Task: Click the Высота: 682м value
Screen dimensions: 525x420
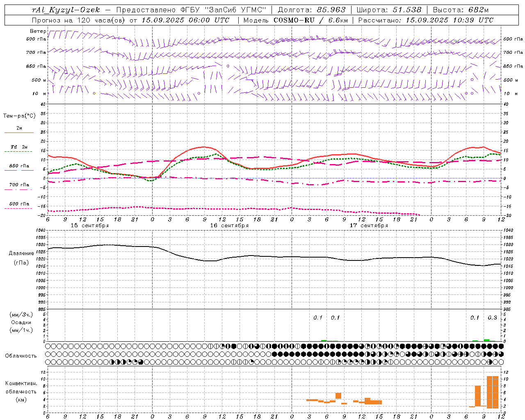Action: pyautogui.click(x=461, y=10)
